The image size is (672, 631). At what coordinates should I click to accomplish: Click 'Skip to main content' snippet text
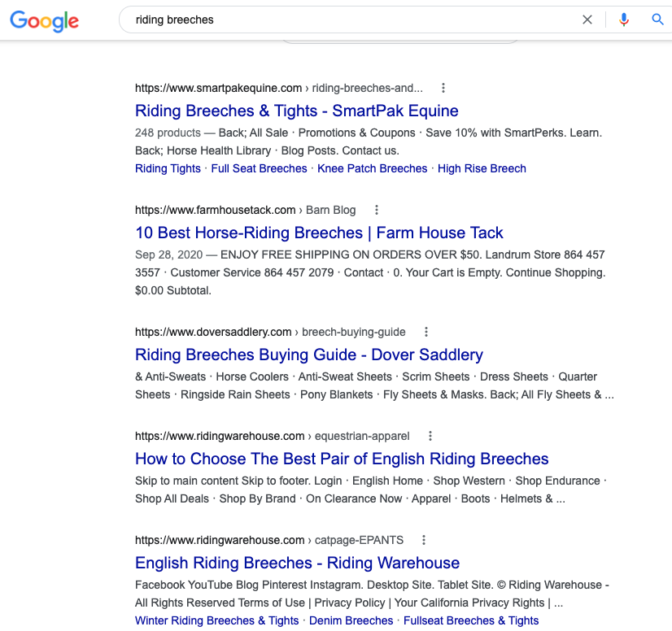[x=187, y=481]
